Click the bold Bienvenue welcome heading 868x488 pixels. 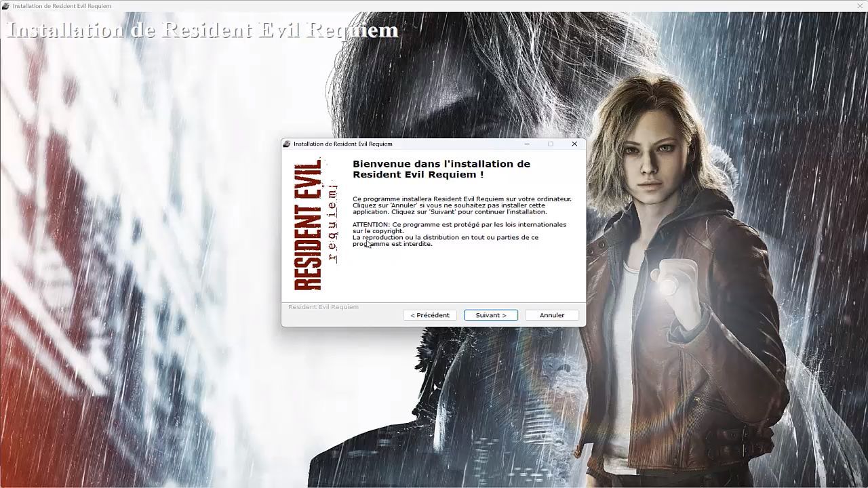[441, 169]
